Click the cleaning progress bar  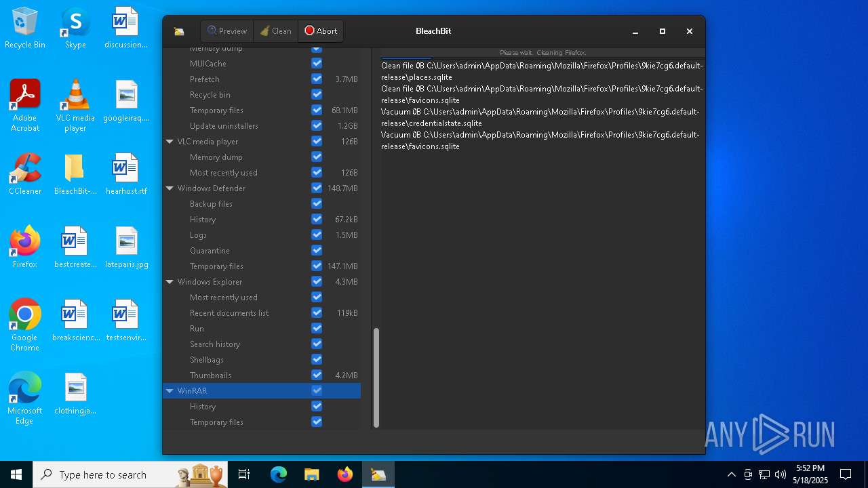point(542,52)
